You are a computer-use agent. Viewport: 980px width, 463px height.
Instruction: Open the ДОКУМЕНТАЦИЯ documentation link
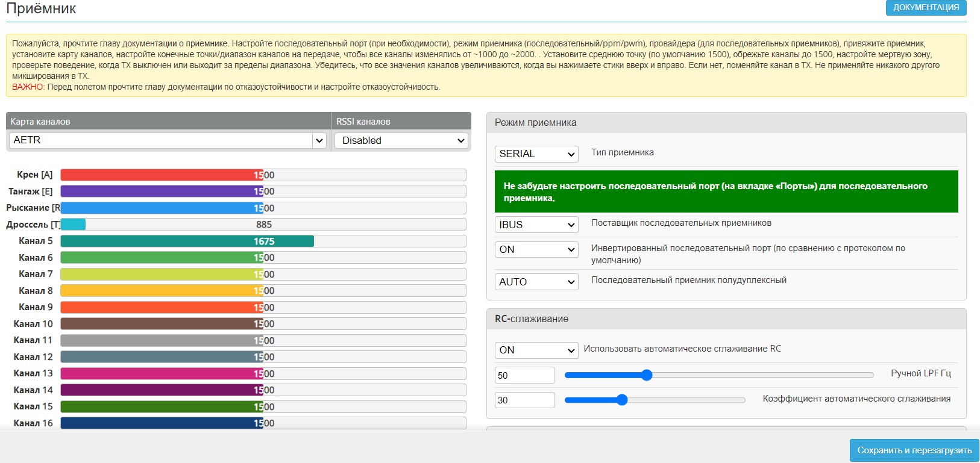pos(926,8)
